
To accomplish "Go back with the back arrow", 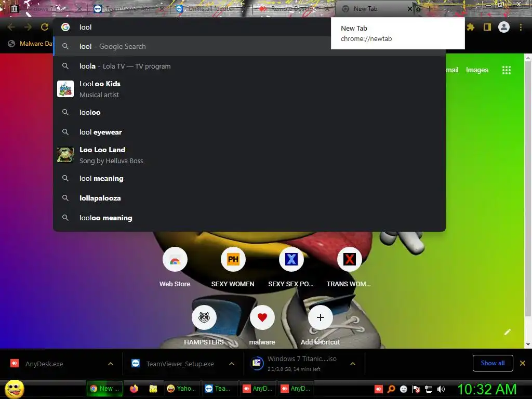I will (x=11, y=27).
